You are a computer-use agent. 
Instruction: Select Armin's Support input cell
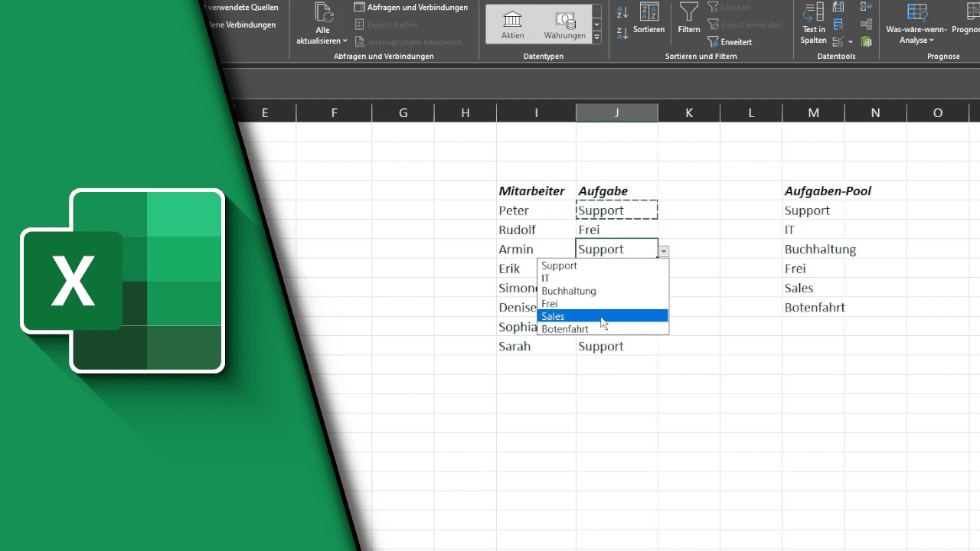coord(616,249)
